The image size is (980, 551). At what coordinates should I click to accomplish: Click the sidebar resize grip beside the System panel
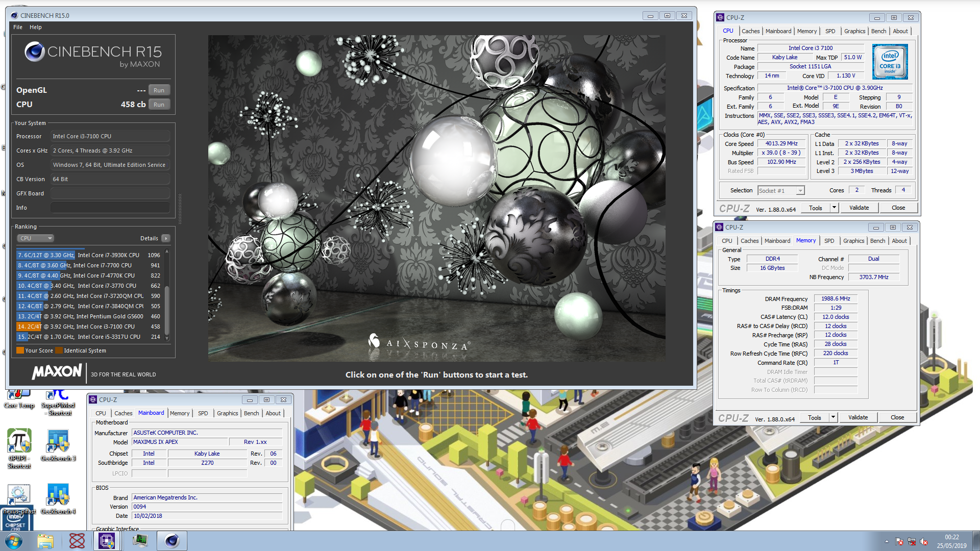[180, 208]
